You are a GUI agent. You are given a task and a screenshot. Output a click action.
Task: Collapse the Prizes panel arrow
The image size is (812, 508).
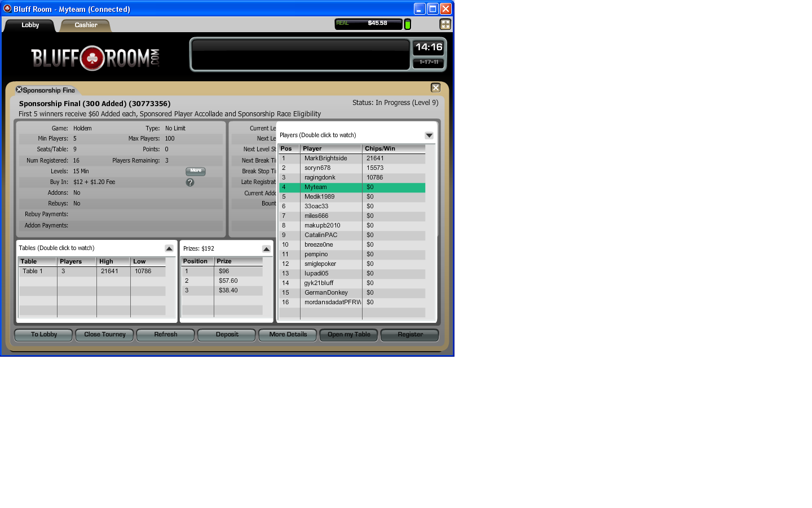266,249
